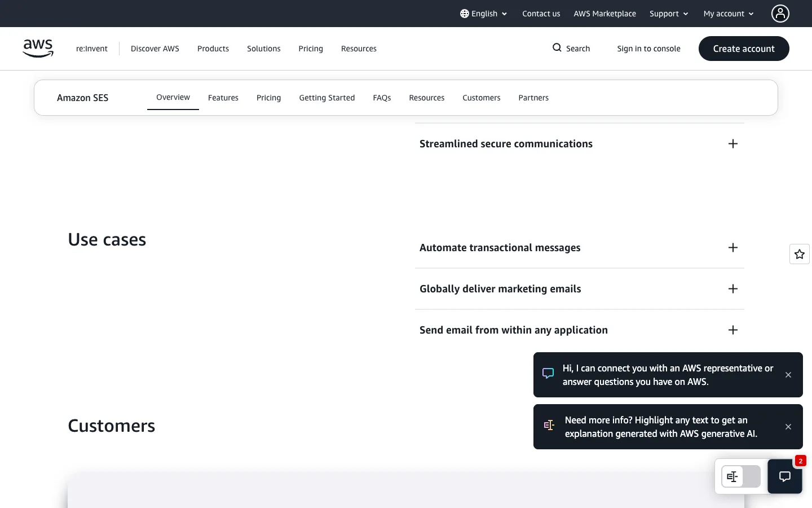Expand Automate transactional messages
The height and width of the screenshot is (508, 812).
pyautogui.click(x=580, y=248)
